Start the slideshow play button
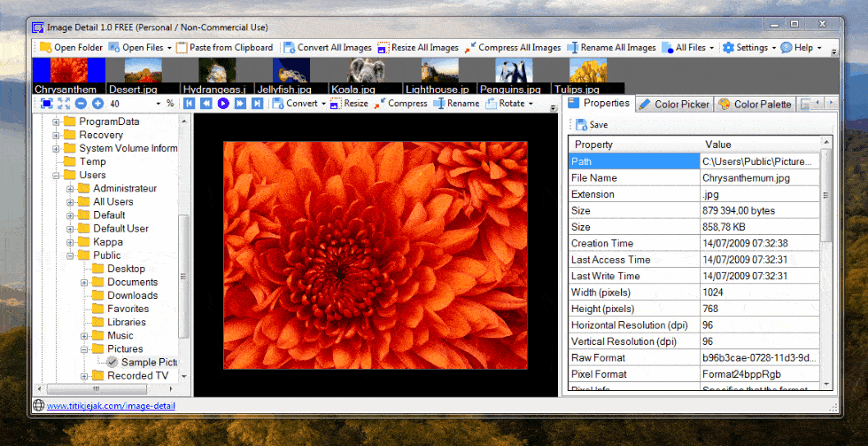868x446 pixels. (223, 104)
